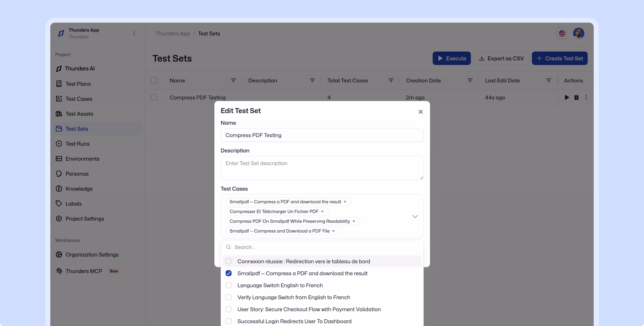
Task: Click the Compress PDF Testing row name
Action: coord(198,98)
